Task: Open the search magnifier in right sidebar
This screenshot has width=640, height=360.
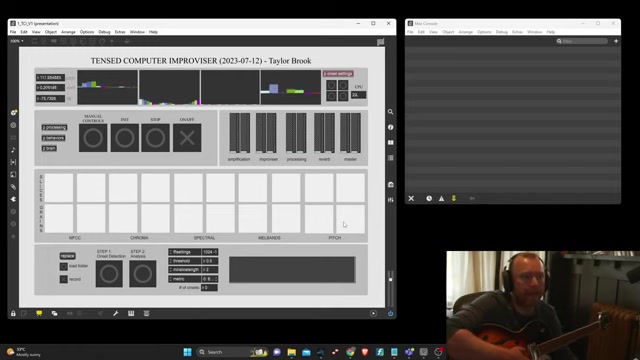Action: [391, 112]
